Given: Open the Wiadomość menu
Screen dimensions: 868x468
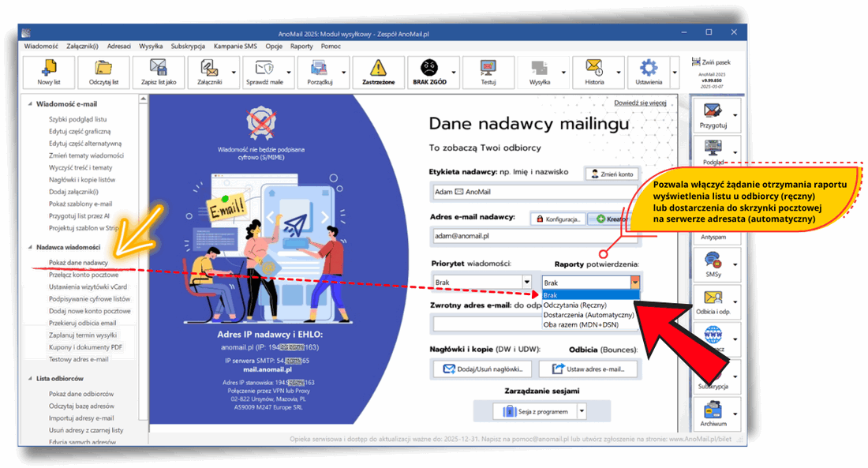Looking at the screenshot, I should point(40,47).
